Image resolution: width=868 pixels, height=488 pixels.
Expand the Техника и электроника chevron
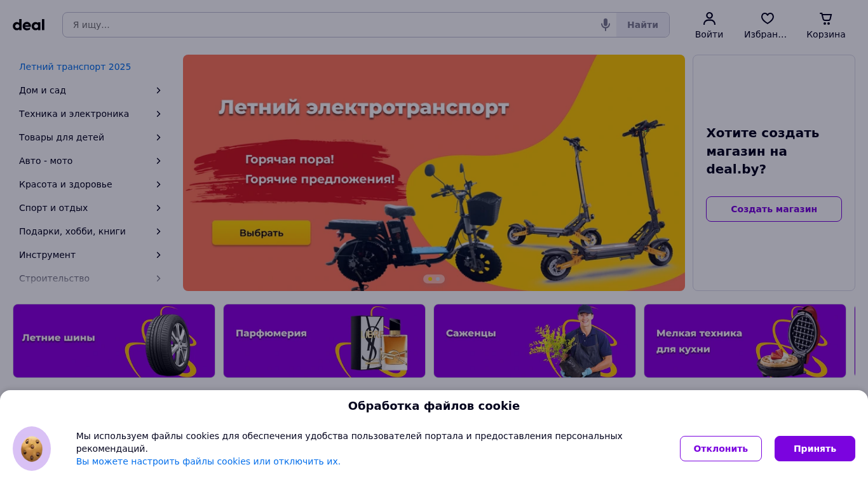(158, 114)
